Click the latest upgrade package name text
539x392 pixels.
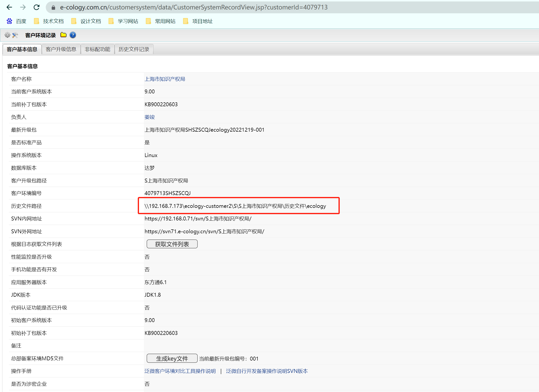pyautogui.click(x=204, y=130)
